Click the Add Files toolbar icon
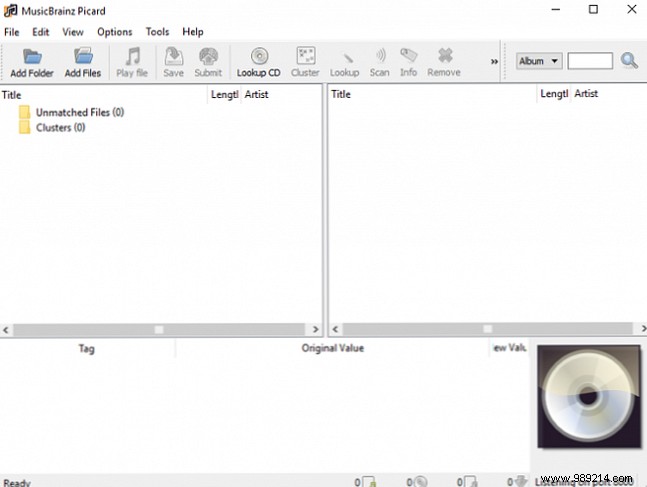Viewport: 647px width, 487px height. click(x=83, y=57)
